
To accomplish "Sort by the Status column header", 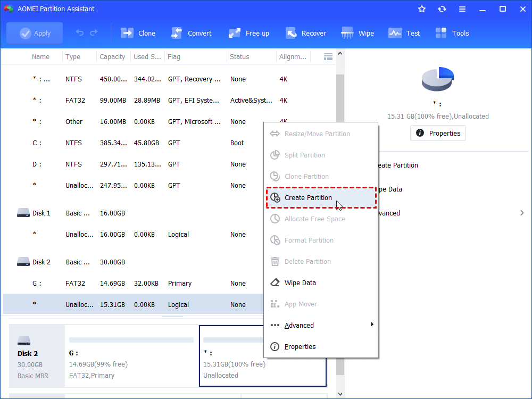I will [239, 57].
